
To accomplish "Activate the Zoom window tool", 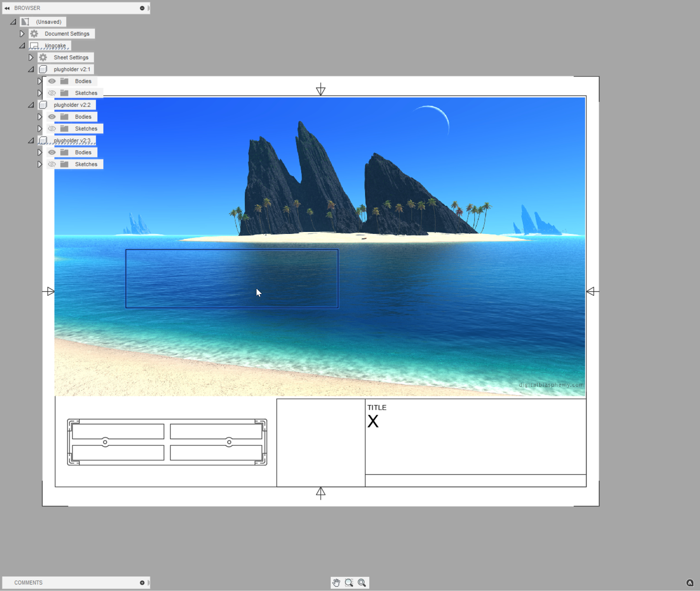I will (x=349, y=583).
